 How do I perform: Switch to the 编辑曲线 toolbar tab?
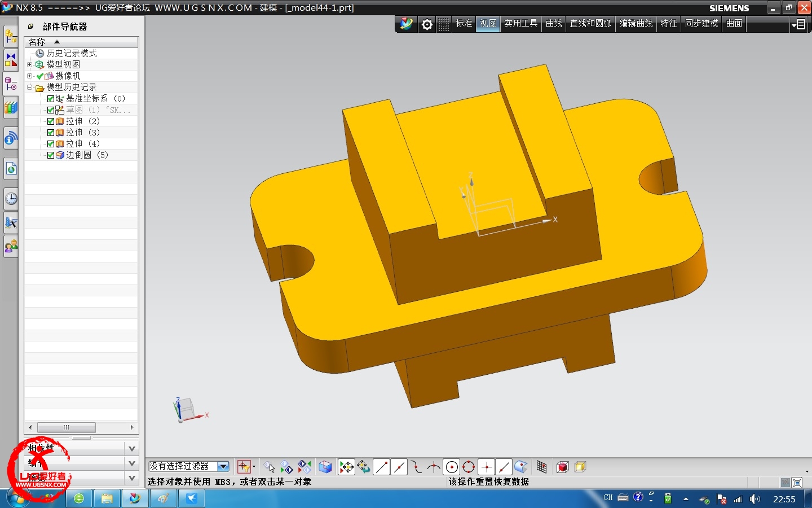click(x=636, y=24)
